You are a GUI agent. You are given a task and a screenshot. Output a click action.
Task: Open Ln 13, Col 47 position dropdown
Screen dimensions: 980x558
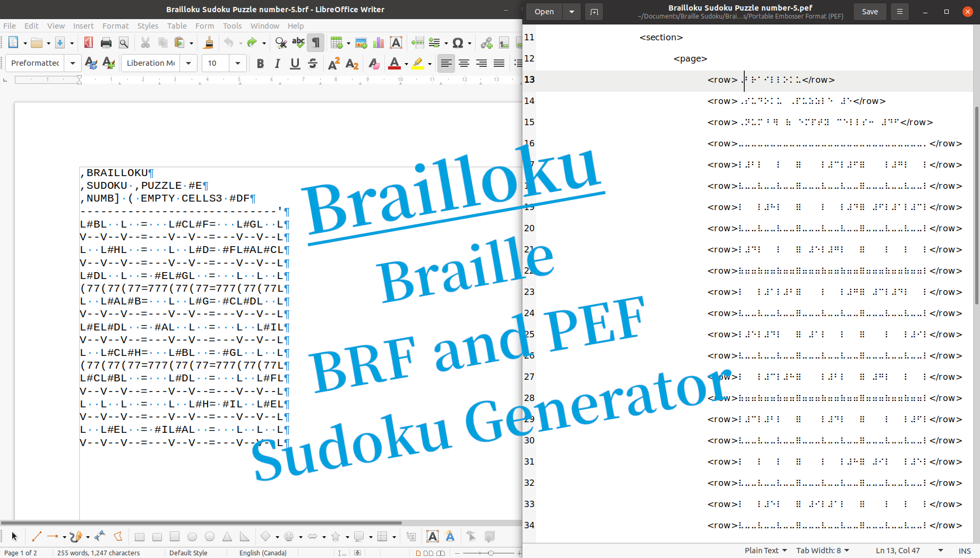[909, 551]
